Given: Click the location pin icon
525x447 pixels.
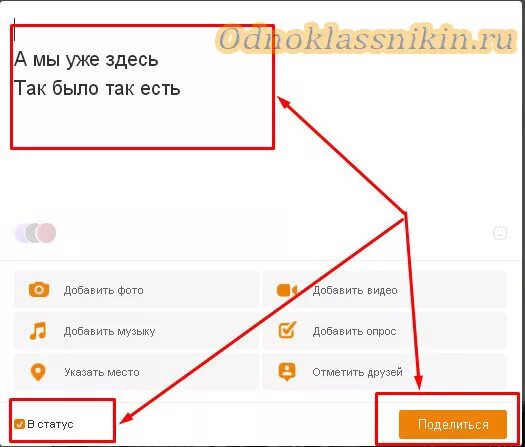Looking at the screenshot, I should coord(38,372).
